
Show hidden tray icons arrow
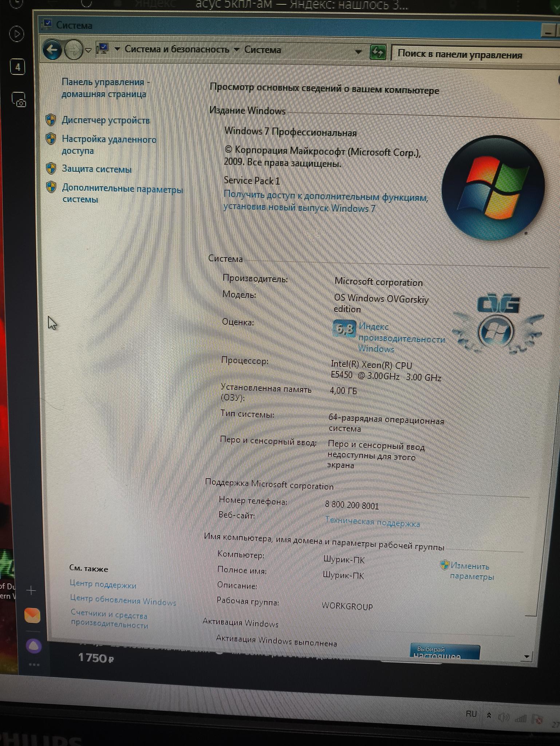pyautogui.click(x=489, y=716)
